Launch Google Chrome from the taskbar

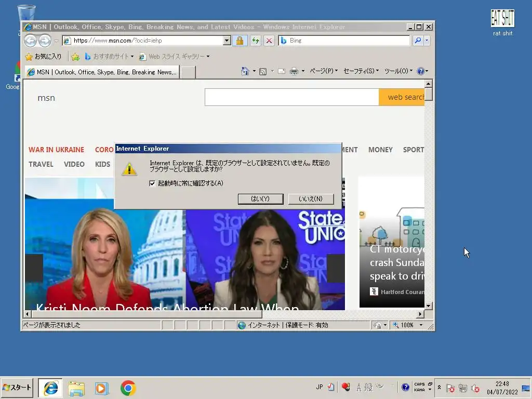128,388
